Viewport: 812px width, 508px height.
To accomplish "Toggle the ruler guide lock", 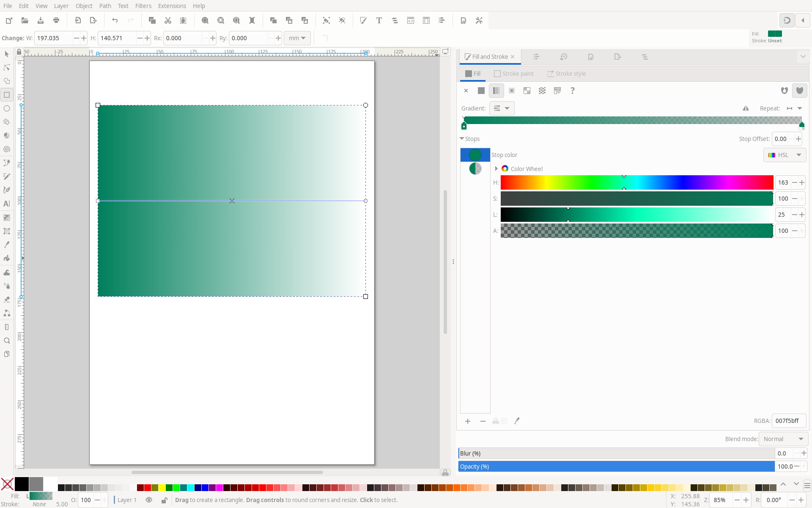I will (19, 52).
